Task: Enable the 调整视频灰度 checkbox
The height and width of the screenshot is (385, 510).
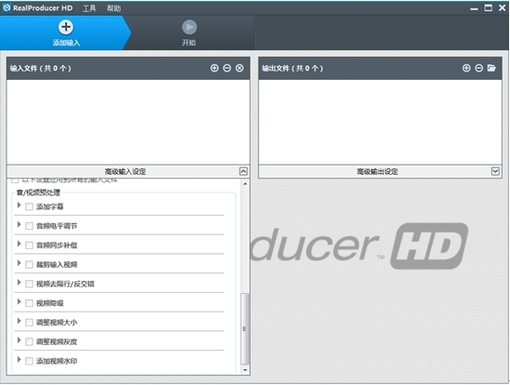Action: coord(29,342)
